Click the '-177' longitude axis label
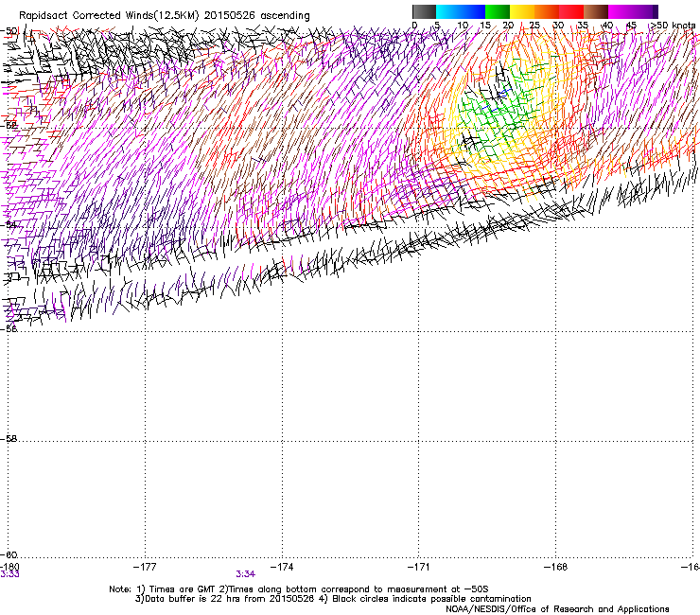Screen dimensions: 700x615 [x=145, y=567]
